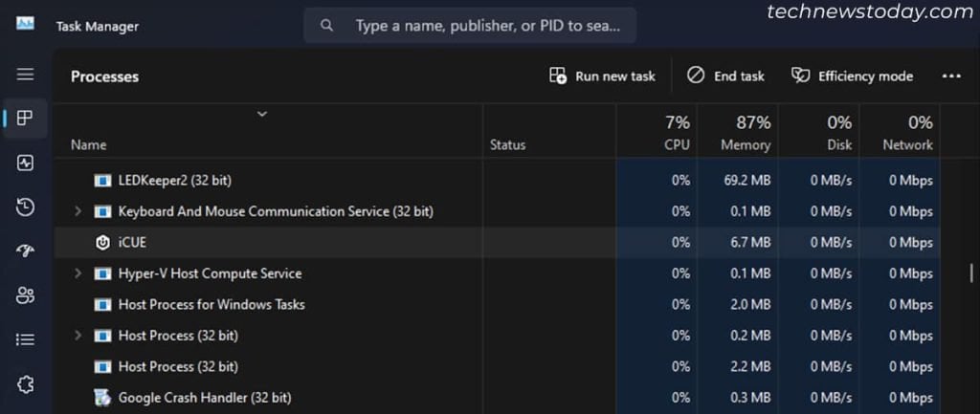The height and width of the screenshot is (414, 980).
Task: Click the Task Manager app icon
Action: pos(25,24)
